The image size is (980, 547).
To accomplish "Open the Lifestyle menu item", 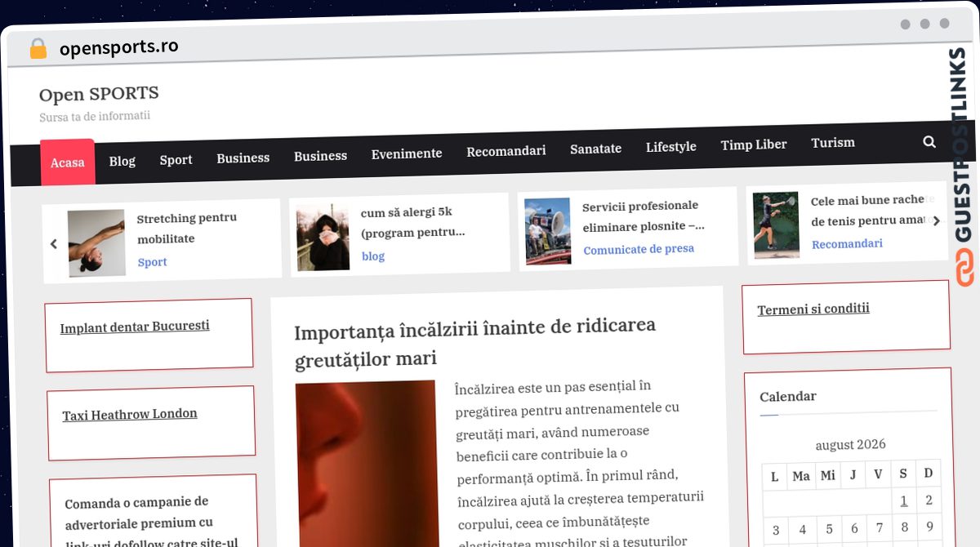I will pos(671,146).
